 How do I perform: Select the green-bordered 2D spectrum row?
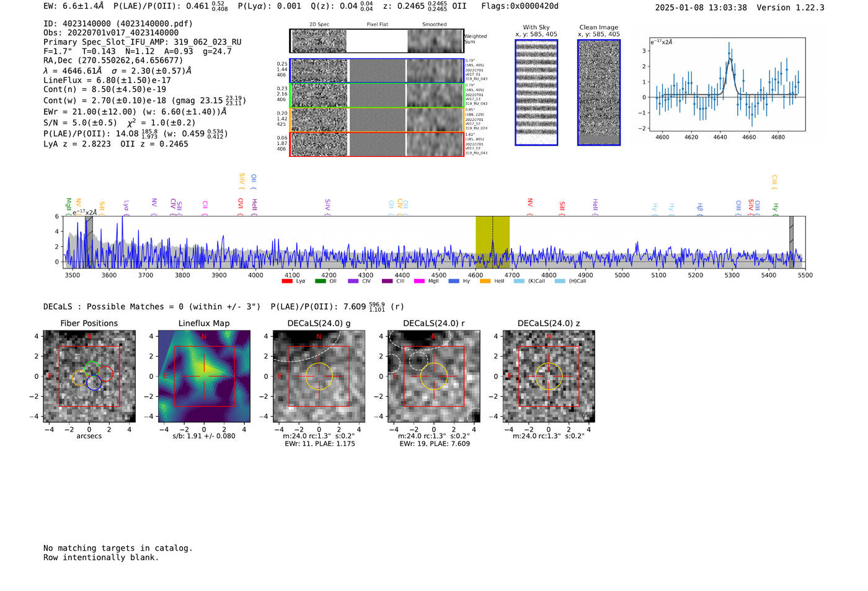tap(377, 96)
